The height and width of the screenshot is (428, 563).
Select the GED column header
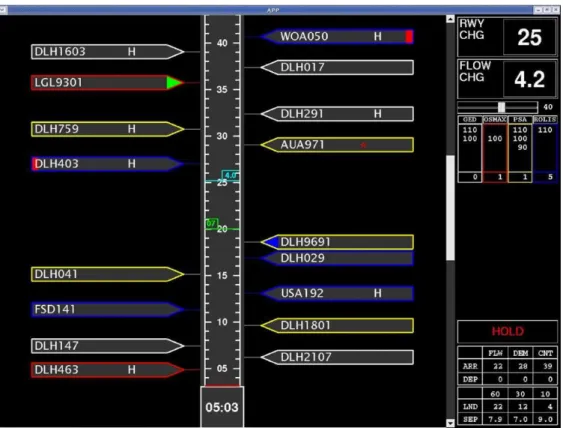470,120
